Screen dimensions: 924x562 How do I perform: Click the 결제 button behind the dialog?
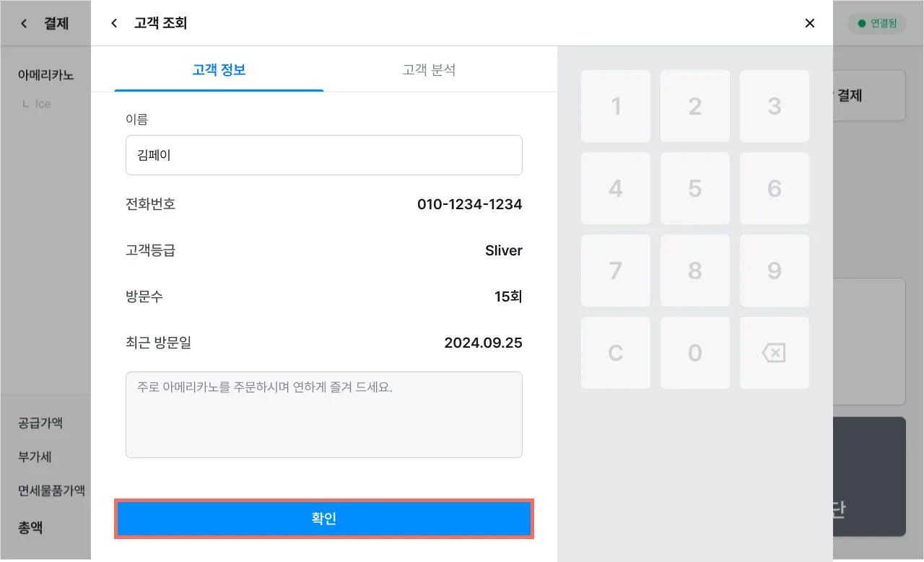(x=868, y=95)
